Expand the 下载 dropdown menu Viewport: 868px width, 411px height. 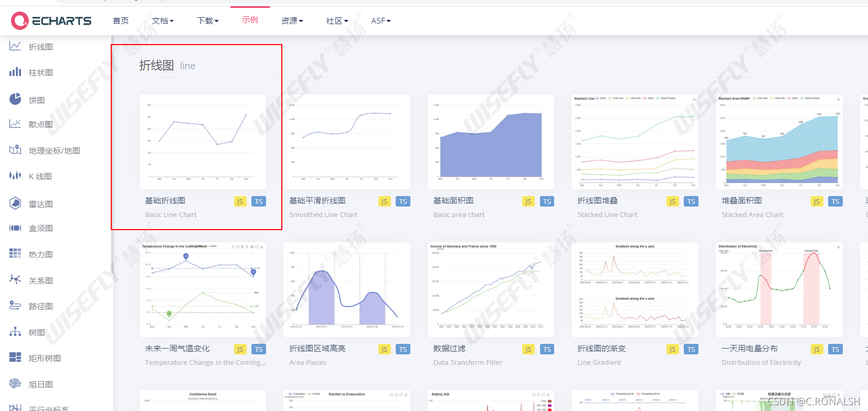pyautogui.click(x=208, y=21)
